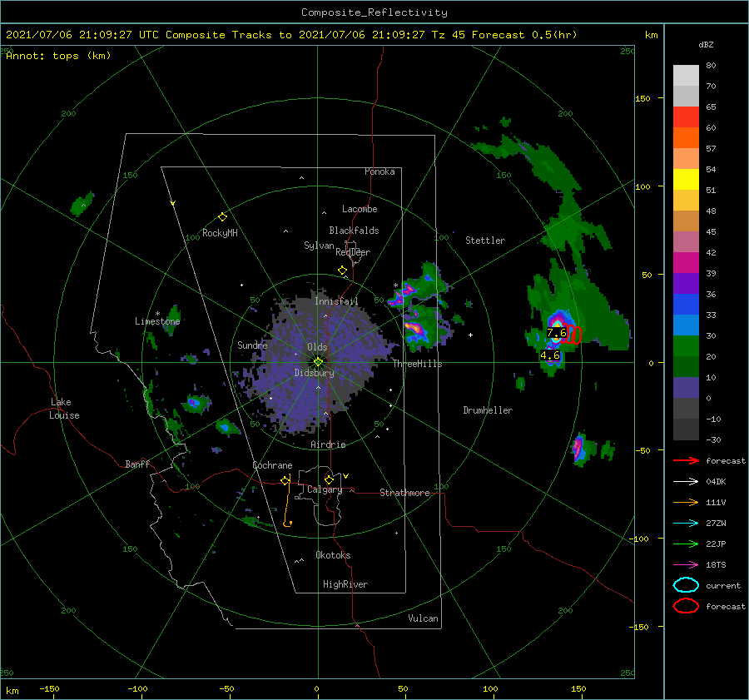Click the Strathmore town label

coord(404,493)
